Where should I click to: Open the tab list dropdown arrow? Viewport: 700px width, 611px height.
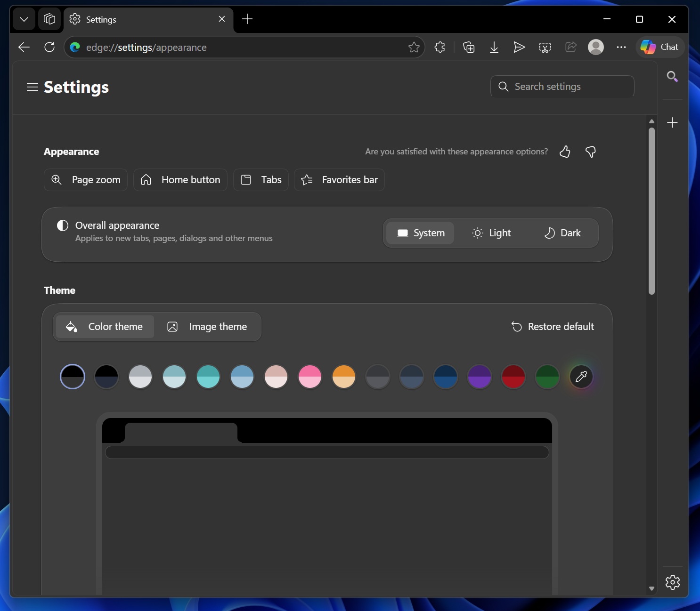[24, 19]
